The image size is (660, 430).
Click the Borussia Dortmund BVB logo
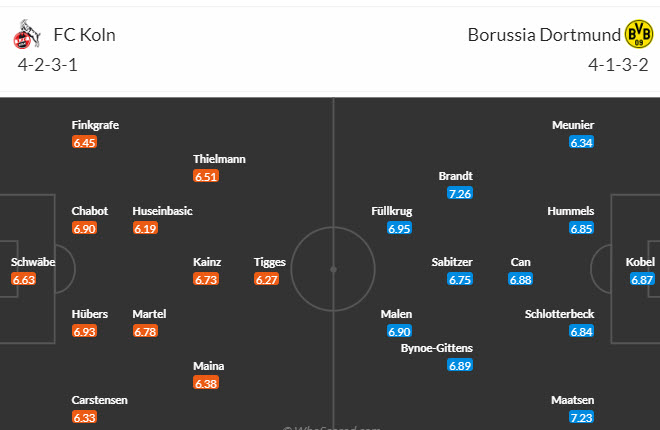click(x=637, y=37)
